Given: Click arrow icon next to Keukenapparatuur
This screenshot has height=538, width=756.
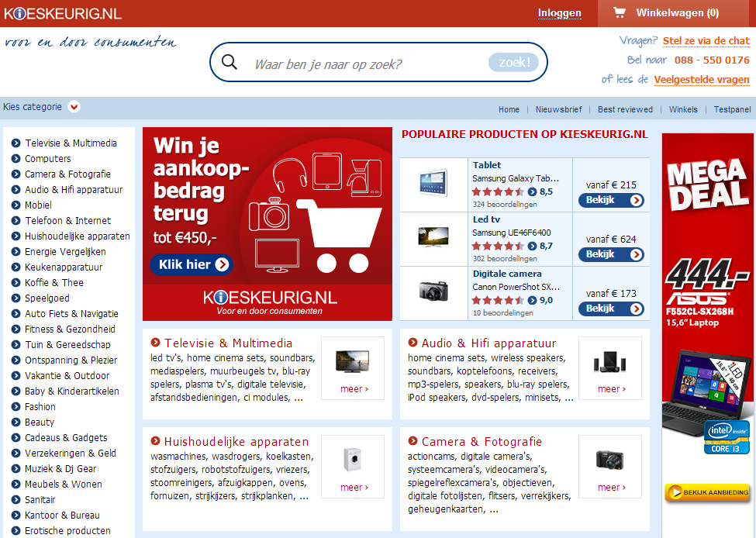Looking at the screenshot, I should [16, 267].
